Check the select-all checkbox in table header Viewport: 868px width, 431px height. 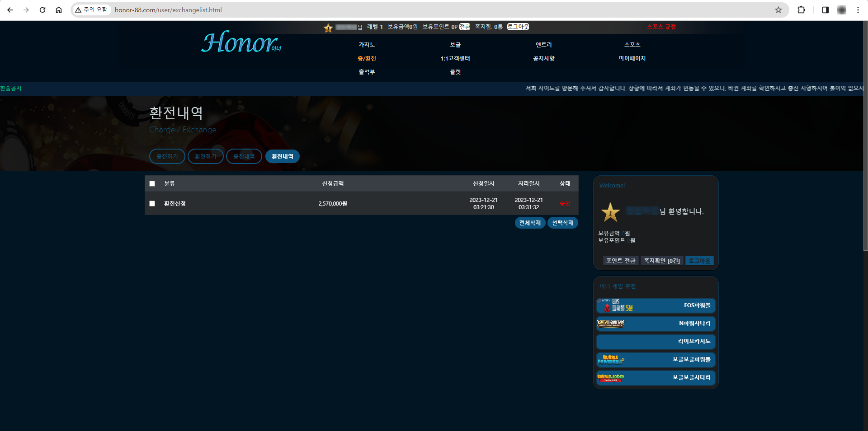tap(152, 184)
